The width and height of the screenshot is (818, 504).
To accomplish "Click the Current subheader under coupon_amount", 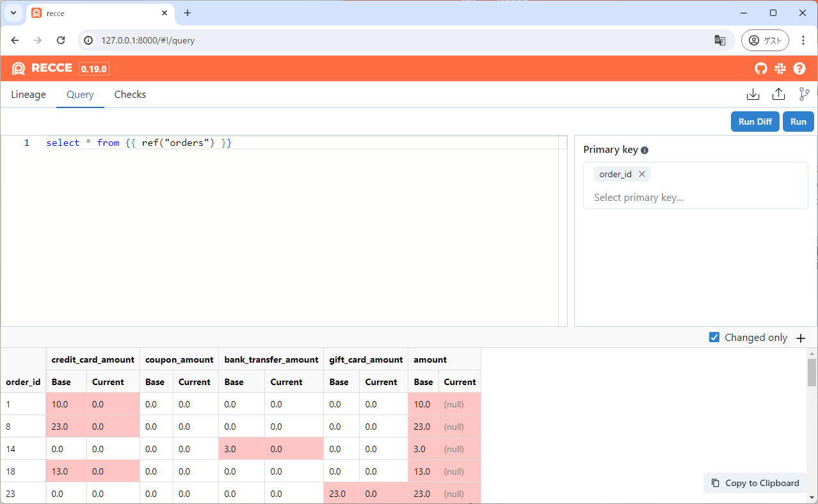I will [x=195, y=382].
